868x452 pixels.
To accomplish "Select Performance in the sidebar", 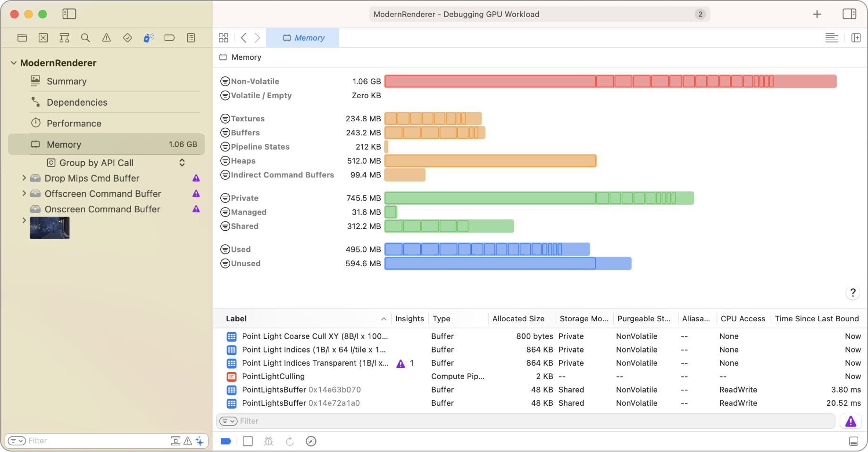I will tap(74, 124).
